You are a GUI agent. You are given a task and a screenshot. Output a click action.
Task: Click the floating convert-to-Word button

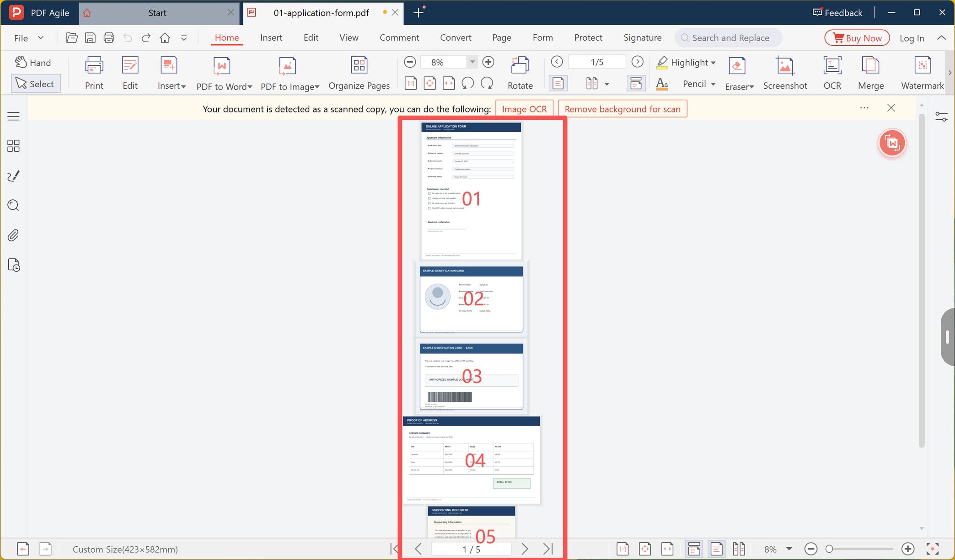[892, 144]
